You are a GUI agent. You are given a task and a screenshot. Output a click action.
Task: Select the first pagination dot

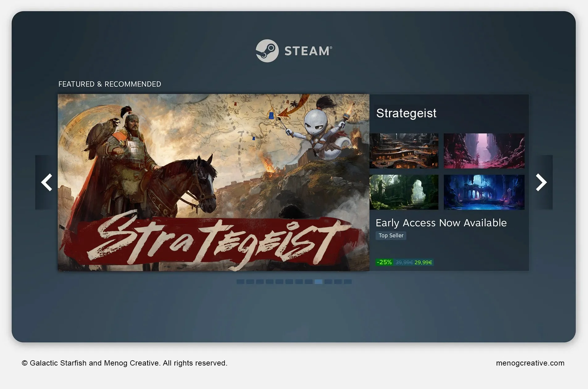pos(240,281)
